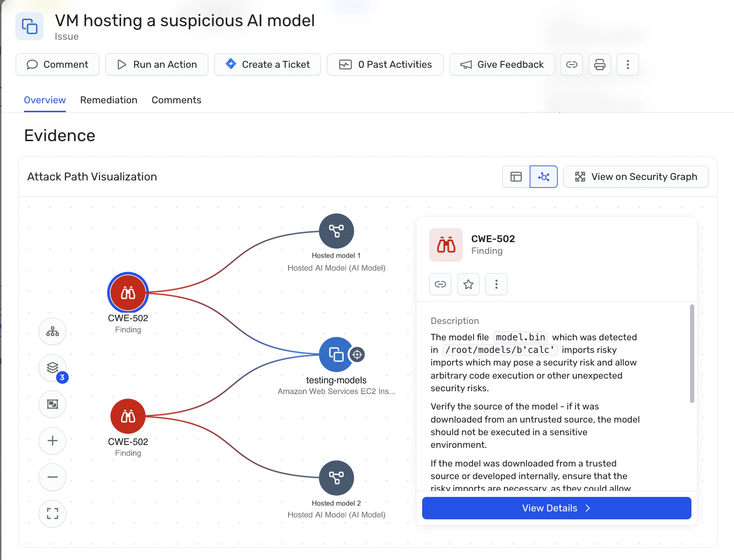Toggle the graph minimap

point(52,404)
